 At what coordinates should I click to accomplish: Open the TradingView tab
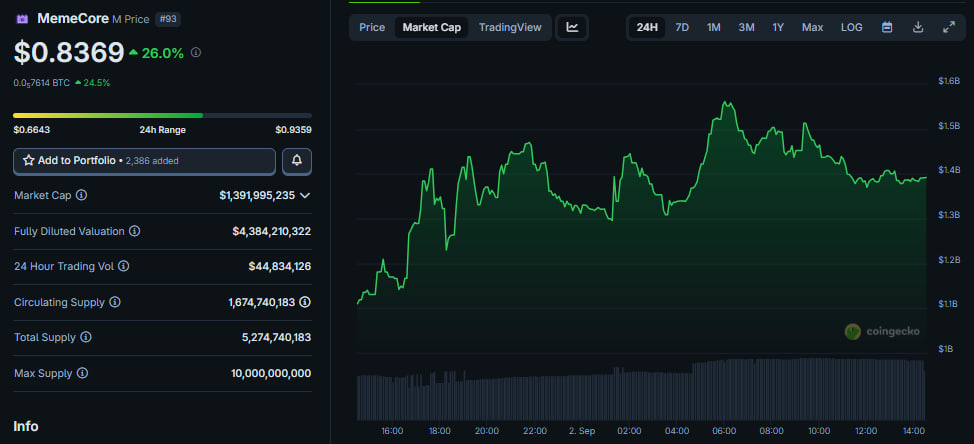tap(510, 27)
